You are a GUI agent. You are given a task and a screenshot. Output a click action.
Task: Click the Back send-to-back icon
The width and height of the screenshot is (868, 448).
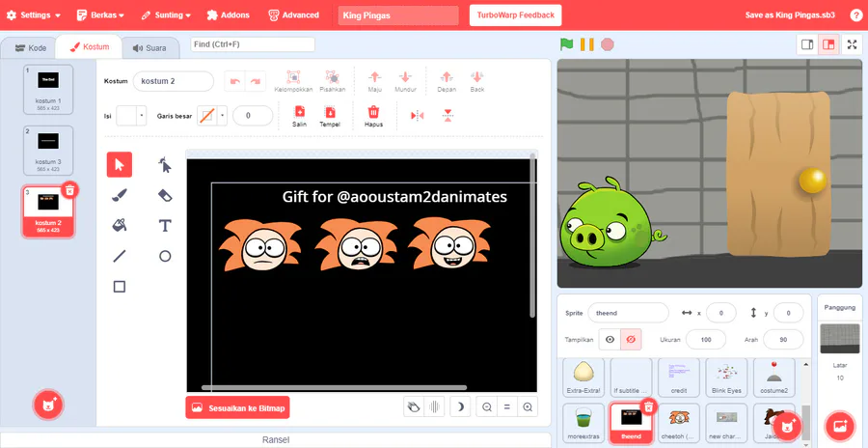[476, 77]
